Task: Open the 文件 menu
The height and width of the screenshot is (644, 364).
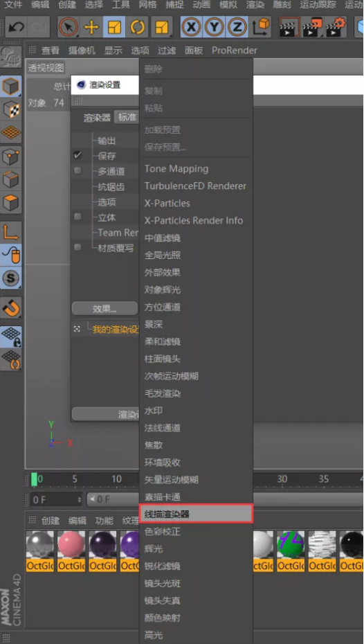Action: click(x=13, y=5)
